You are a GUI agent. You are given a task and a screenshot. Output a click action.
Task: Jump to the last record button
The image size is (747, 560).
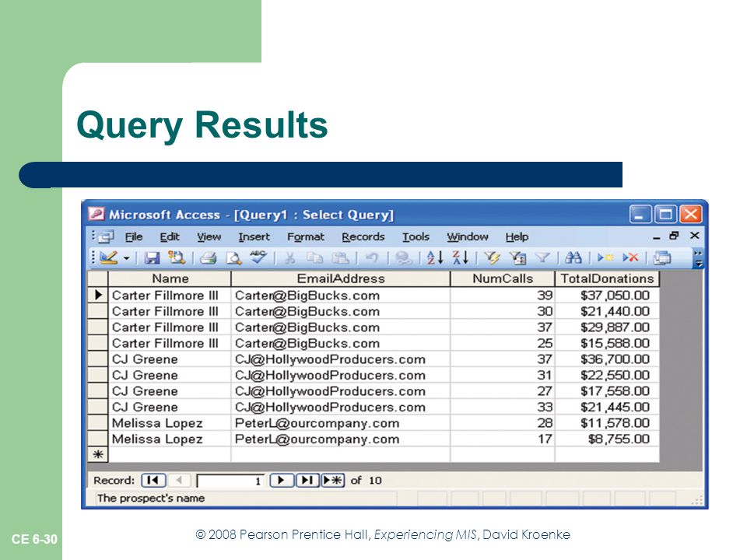pyautogui.click(x=307, y=480)
